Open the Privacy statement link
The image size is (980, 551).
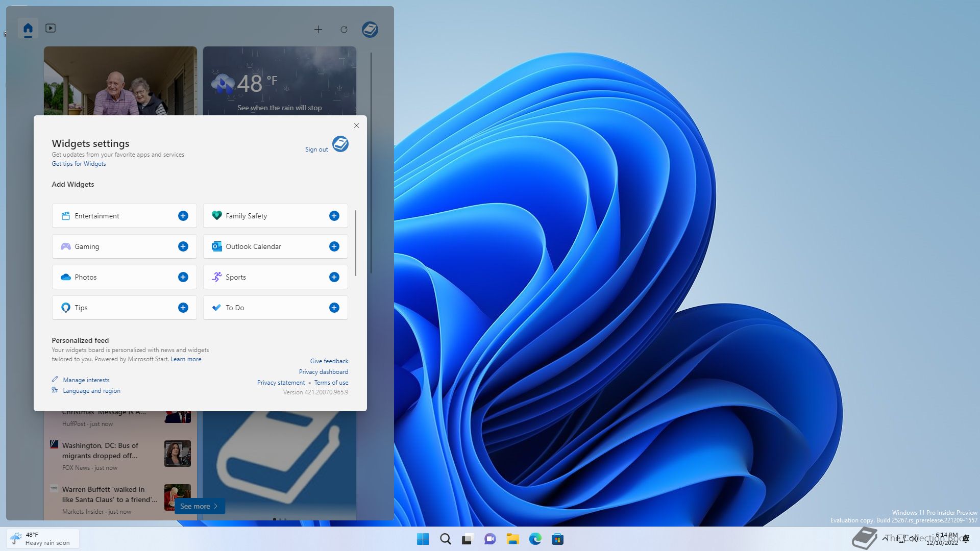tap(281, 383)
